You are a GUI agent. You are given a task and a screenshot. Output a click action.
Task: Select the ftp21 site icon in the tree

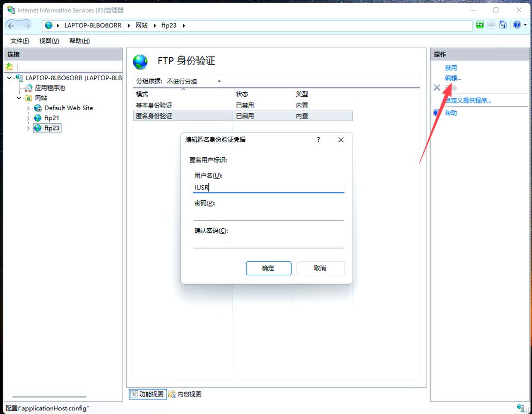pos(39,117)
